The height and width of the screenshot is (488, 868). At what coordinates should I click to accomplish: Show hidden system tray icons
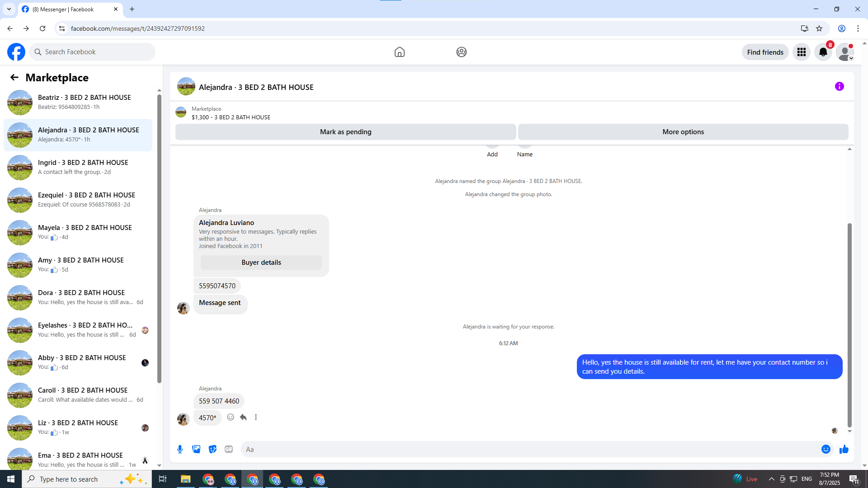[x=772, y=479]
